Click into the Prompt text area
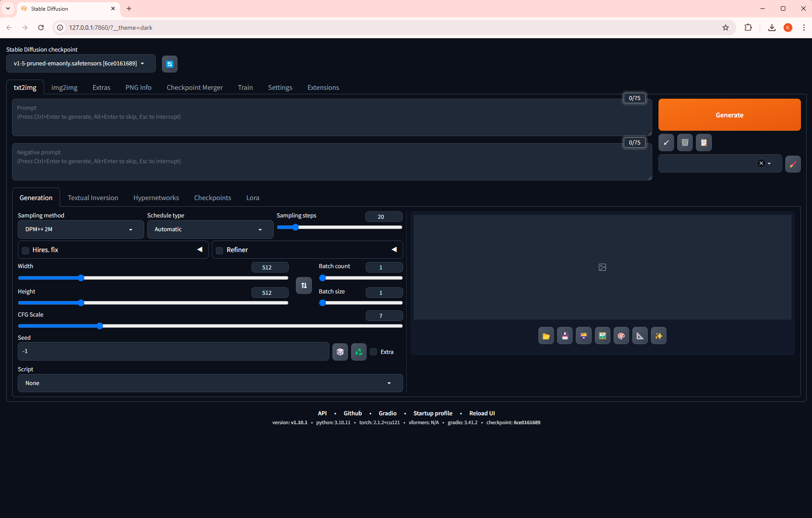The height and width of the screenshot is (518, 812). pyautogui.click(x=332, y=117)
